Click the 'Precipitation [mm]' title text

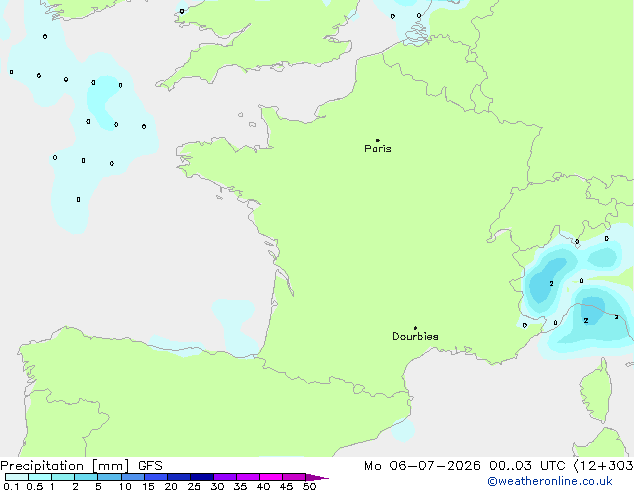point(65,466)
